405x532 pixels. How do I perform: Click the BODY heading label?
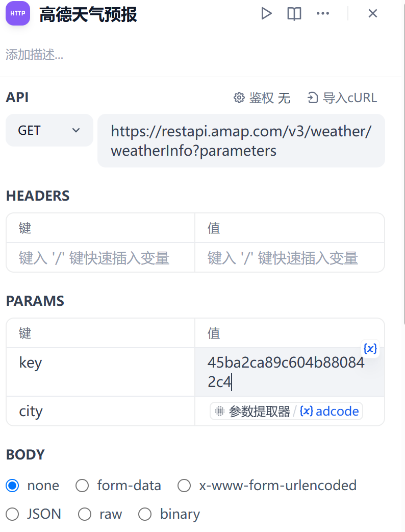pyautogui.click(x=25, y=454)
